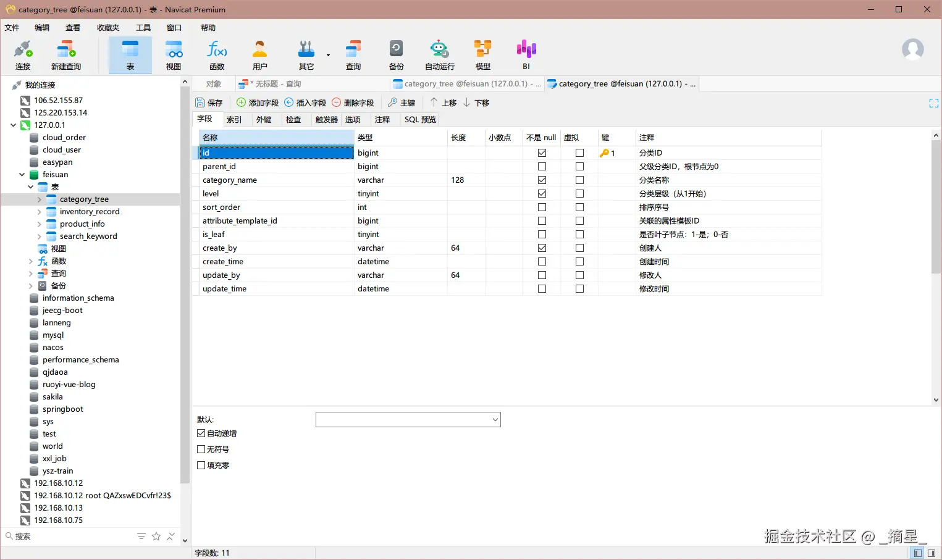Screen dimensions: 942x560
Task: Switch to the SQL 预览 tab
Action: (420, 120)
